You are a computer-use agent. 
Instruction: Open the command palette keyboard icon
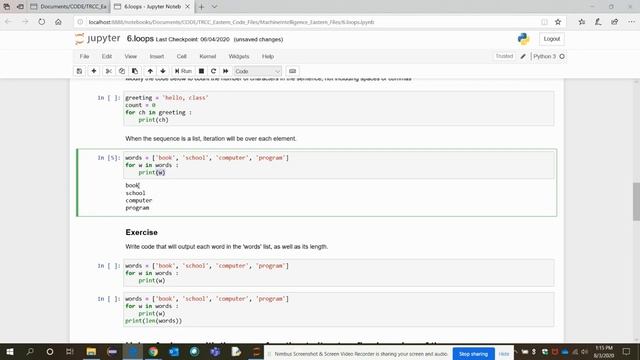292,71
